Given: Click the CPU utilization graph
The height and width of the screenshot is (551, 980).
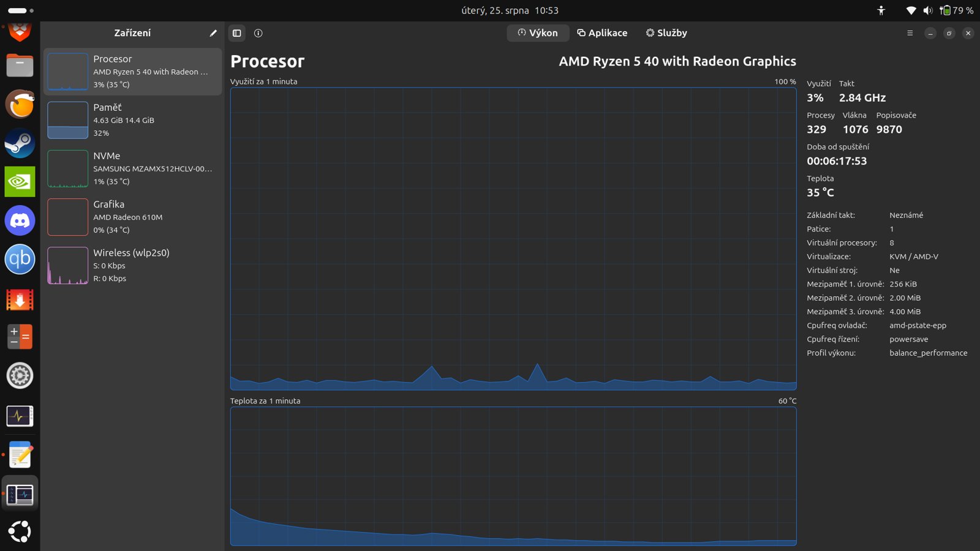Looking at the screenshot, I should pyautogui.click(x=513, y=239).
